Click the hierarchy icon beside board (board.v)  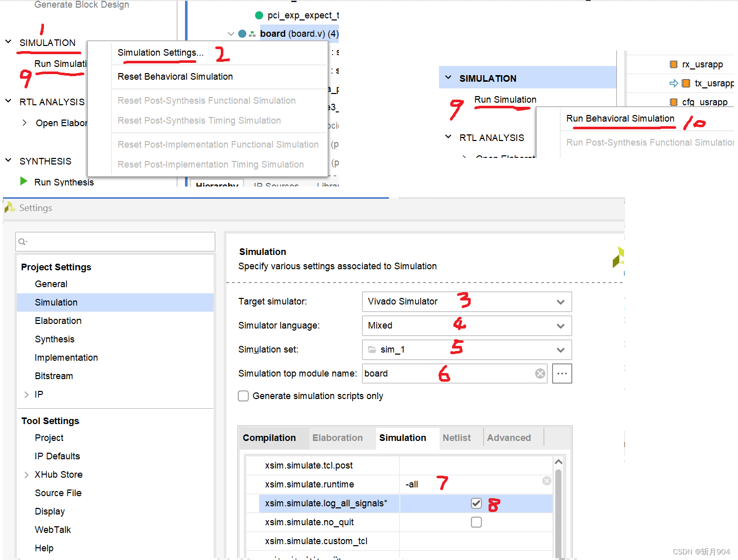click(x=252, y=34)
